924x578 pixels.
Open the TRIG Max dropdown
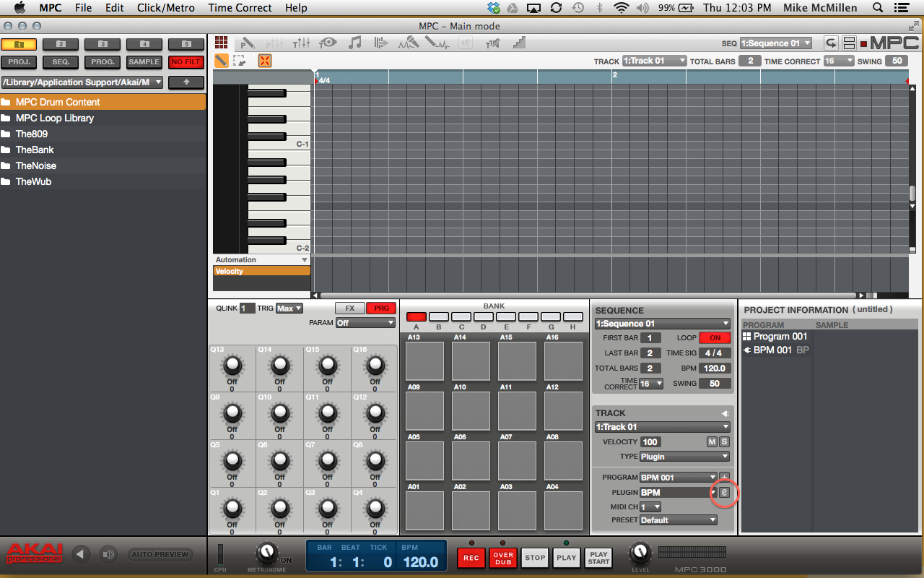click(289, 309)
